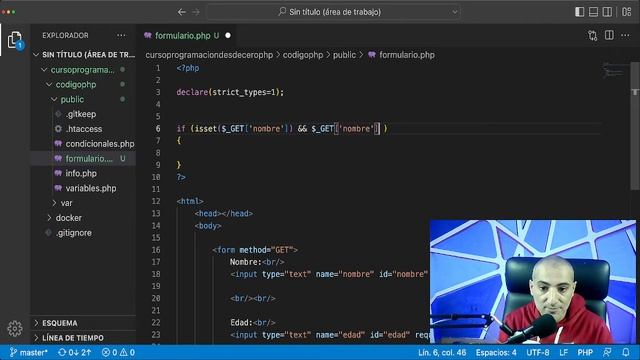This screenshot has width=640, height=360.
Task: Expand the var folder
Action: pos(66,203)
